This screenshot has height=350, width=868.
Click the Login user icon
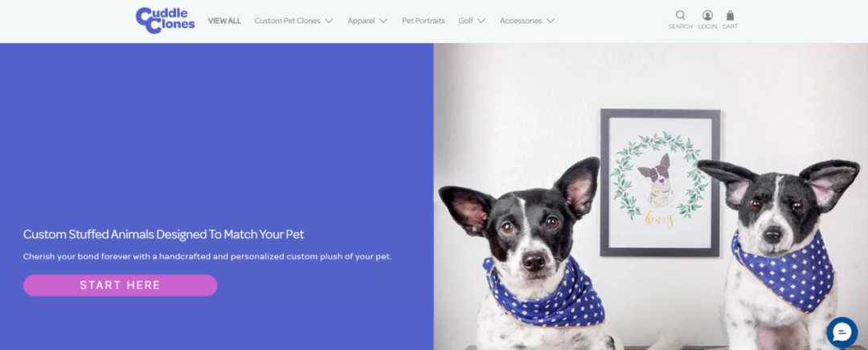(x=707, y=15)
